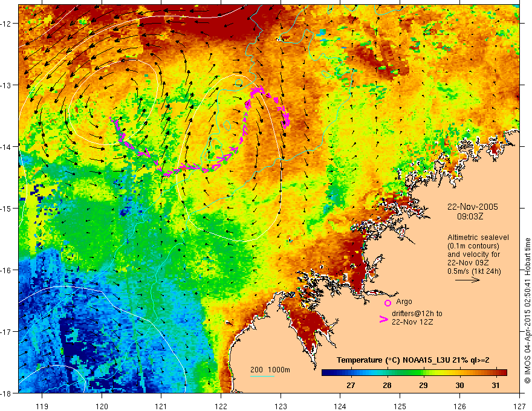This screenshot has height=411, width=532.
Task: Click the 'Temperature (°C) NOAA15_L3U' title
Action: pos(413,360)
